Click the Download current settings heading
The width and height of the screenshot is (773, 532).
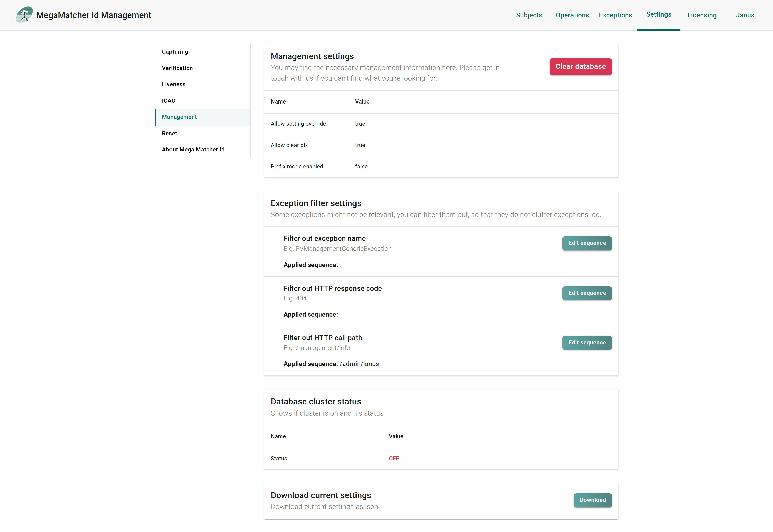(320, 495)
